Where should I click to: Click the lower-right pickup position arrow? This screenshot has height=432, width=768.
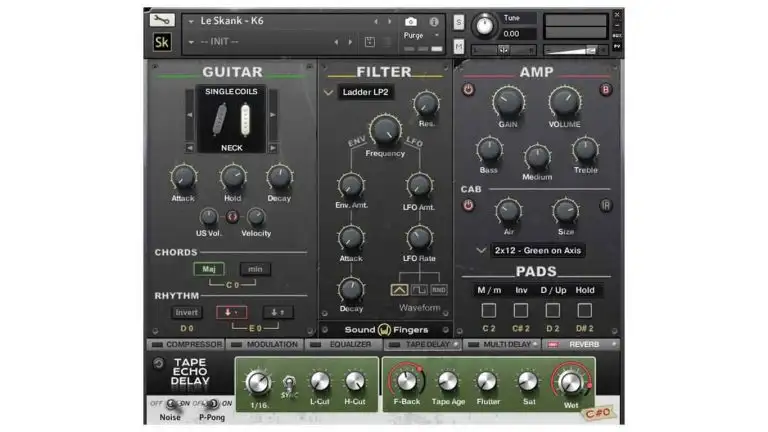[273, 147]
